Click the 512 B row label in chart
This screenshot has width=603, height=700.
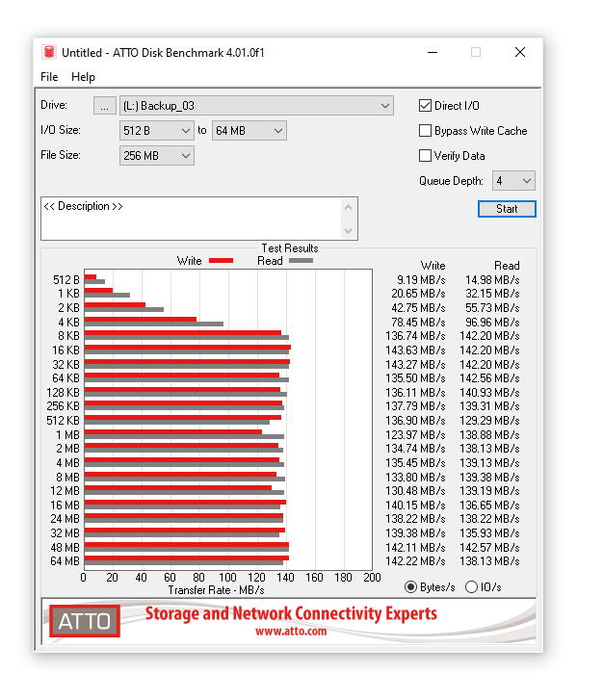tap(66, 280)
